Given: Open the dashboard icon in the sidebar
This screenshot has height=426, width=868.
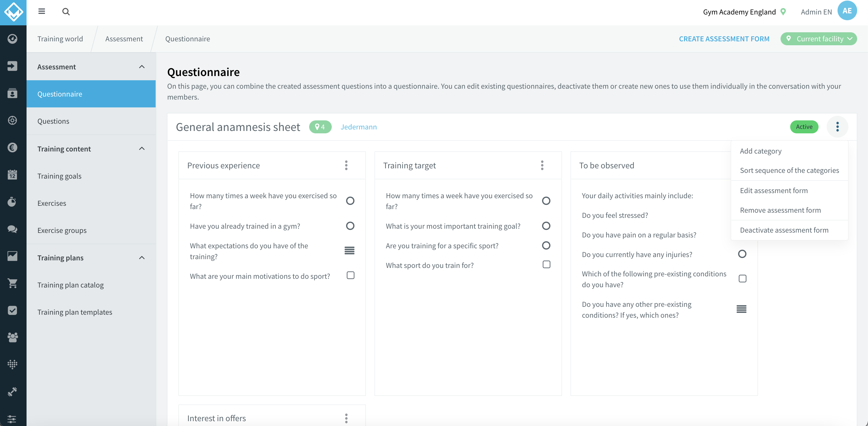Looking at the screenshot, I should tap(12, 38).
